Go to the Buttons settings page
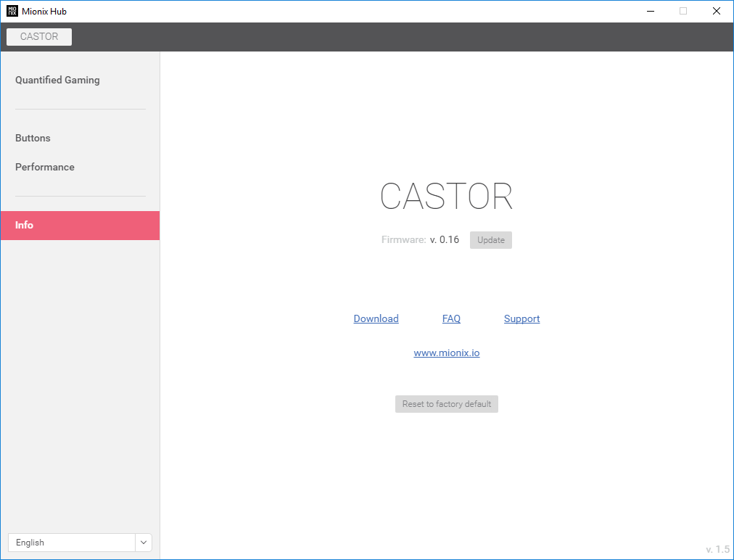This screenshot has height=560, width=734. [x=33, y=138]
